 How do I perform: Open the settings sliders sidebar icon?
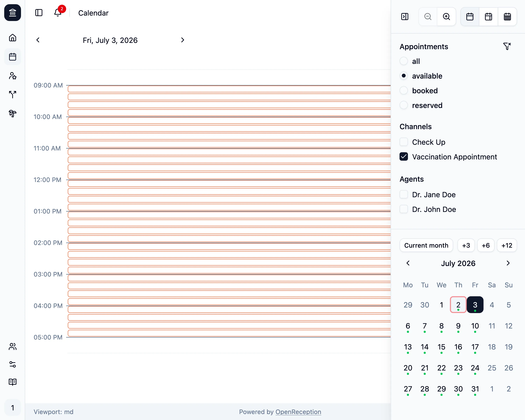coord(12,364)
